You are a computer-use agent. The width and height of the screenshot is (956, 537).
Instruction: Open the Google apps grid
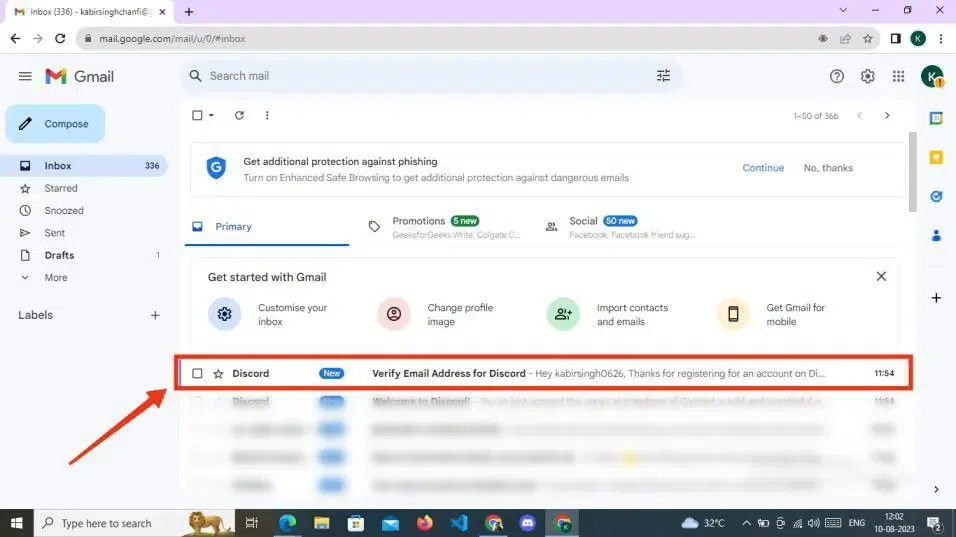[899, 76]
